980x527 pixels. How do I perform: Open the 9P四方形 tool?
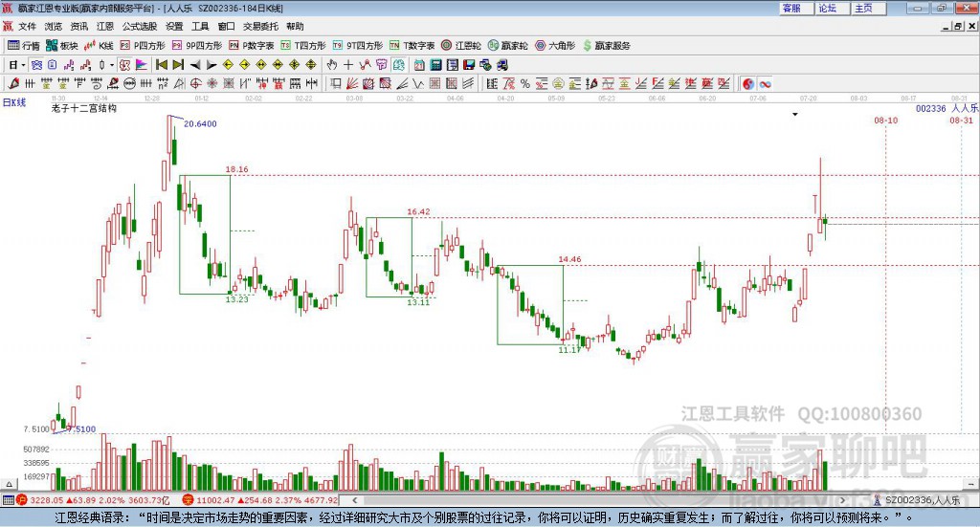197,46
